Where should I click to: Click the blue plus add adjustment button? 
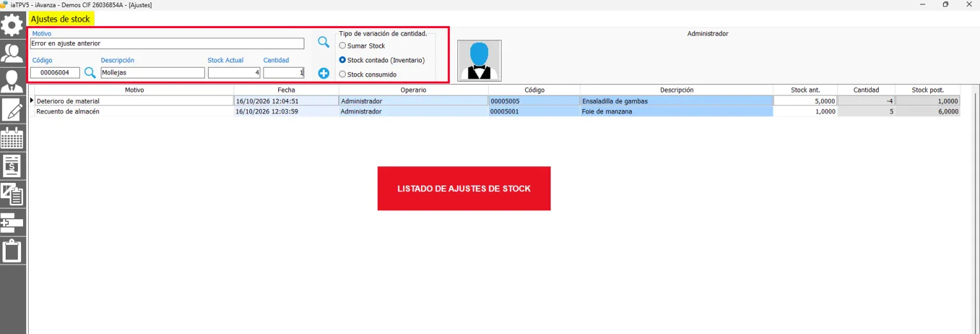[323, 73]
